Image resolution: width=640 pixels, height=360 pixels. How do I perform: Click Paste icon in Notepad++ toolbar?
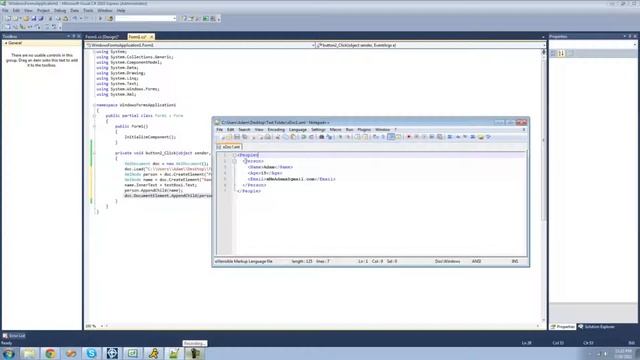click(293, 137)
